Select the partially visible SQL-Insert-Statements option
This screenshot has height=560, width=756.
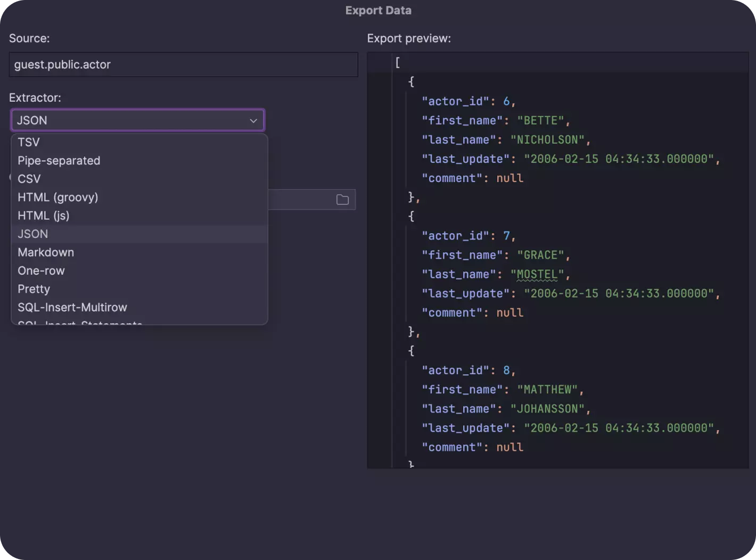pyautogui.click(x=80, y=322)
